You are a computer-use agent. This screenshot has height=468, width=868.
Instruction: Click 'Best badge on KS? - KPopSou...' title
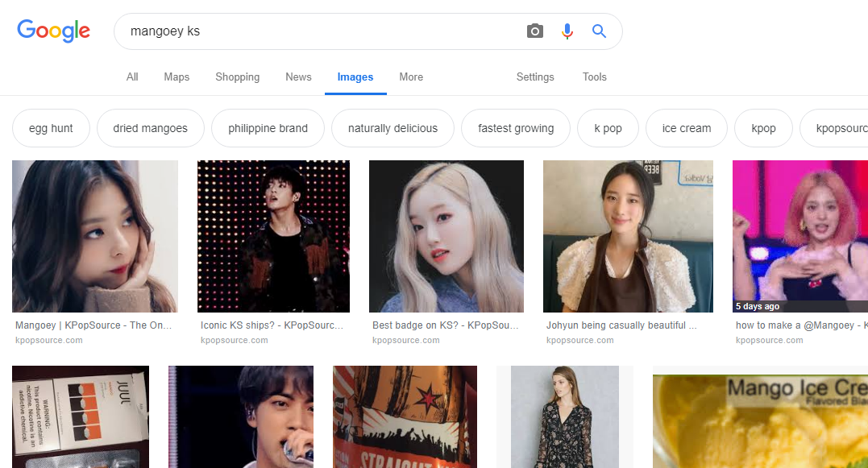click(446, 325)
